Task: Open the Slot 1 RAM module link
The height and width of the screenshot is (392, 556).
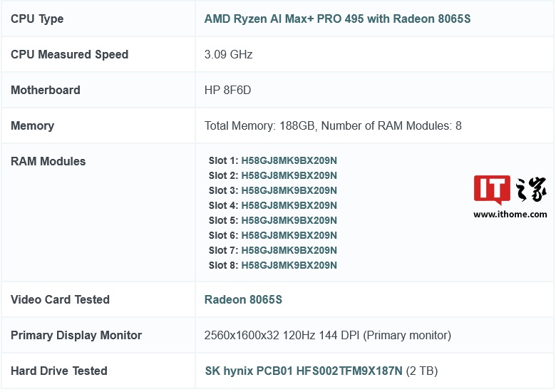Action: tap(289, 160)
